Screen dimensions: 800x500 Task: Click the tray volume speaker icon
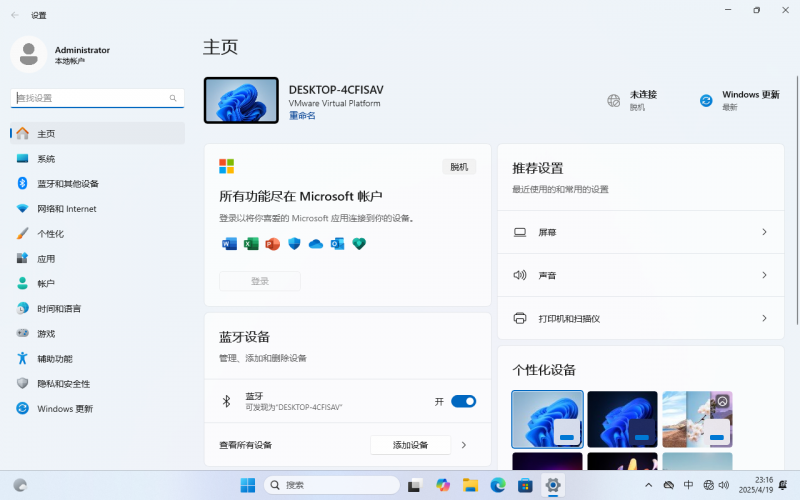point(723,485)
